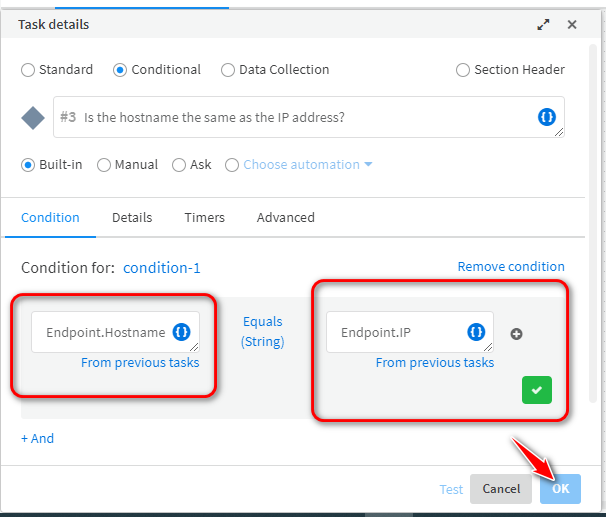Open the Timers tab
This screenshot has height=517, width=606.
point(204,218)
